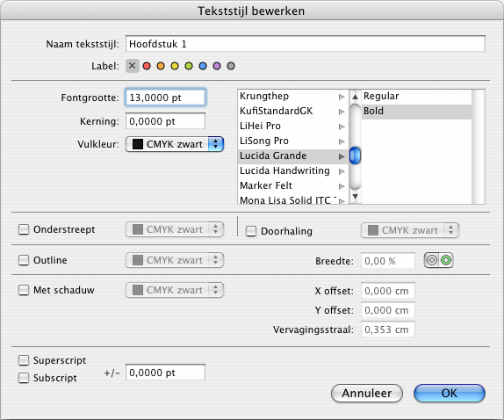Expand the Lucida Handwriting font arrow

[x=342, y=171]
